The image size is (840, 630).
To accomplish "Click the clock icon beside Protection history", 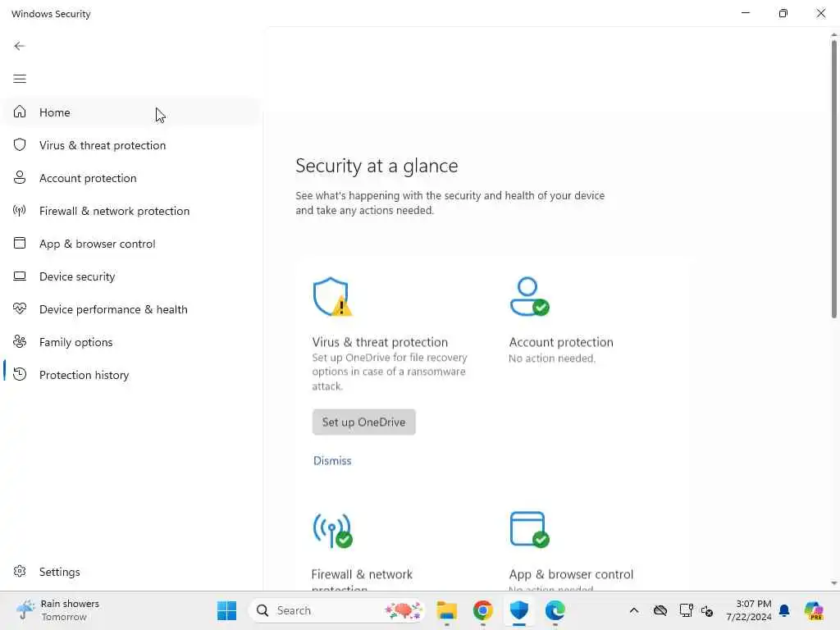I will (20, 374).
